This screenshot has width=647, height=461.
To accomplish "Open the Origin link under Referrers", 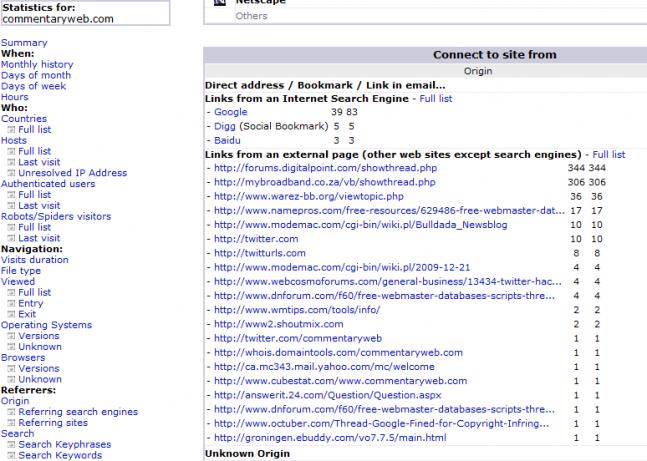I will click(15, 401).
